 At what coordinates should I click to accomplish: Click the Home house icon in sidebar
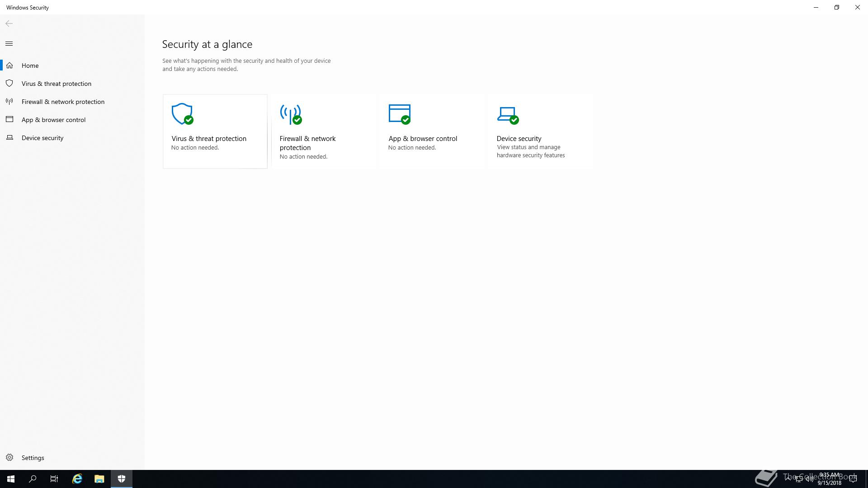pos(9,66)
